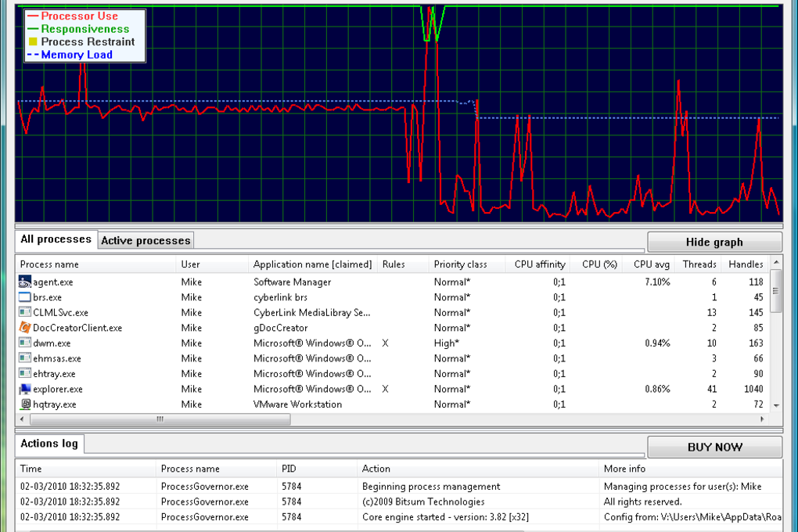The image size is (798, 532).
Task: Sort by CPU avg column header
Action: click(x=649, y=264)
